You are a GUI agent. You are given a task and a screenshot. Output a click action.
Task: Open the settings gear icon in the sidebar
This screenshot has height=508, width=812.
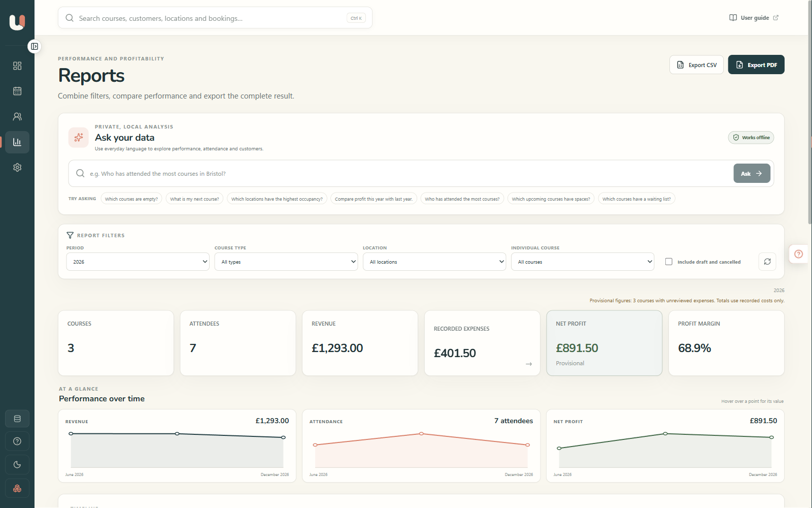17,168
